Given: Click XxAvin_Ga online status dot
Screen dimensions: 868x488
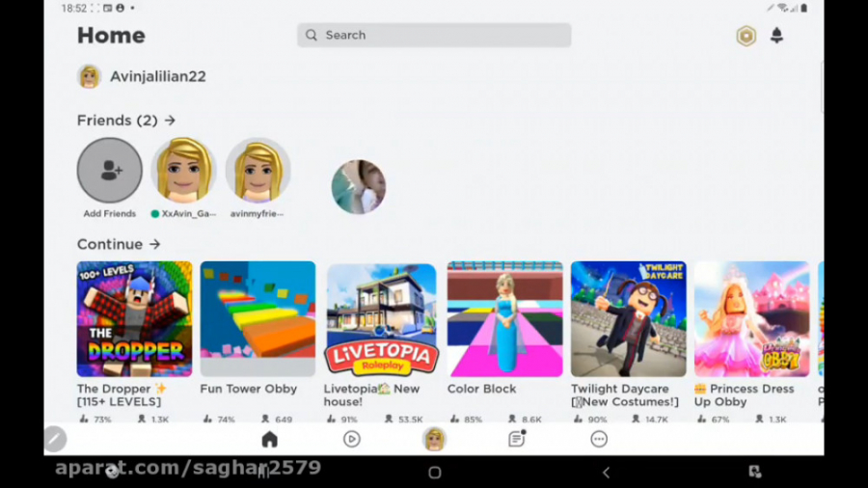Looking at the screenshot, I should [x=155, y=214].
